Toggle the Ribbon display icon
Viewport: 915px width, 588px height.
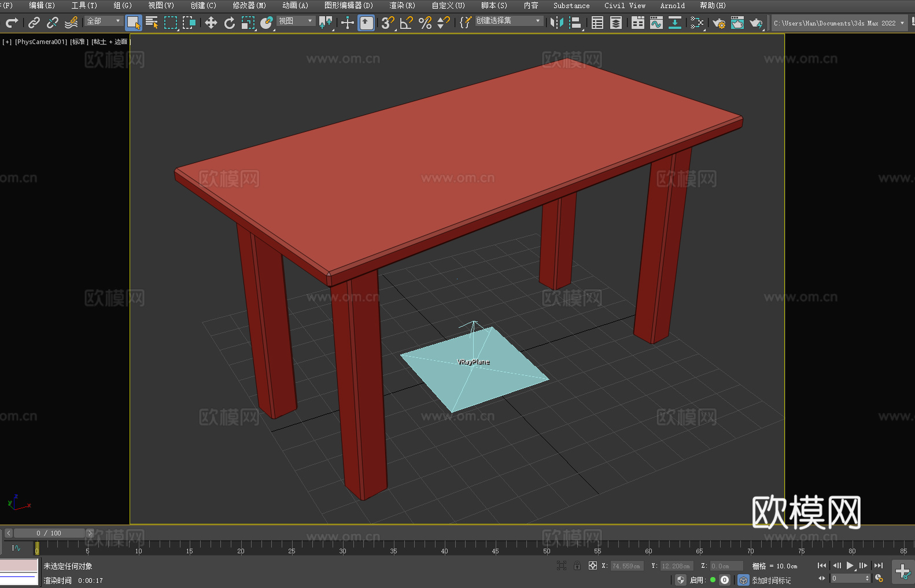638,23
